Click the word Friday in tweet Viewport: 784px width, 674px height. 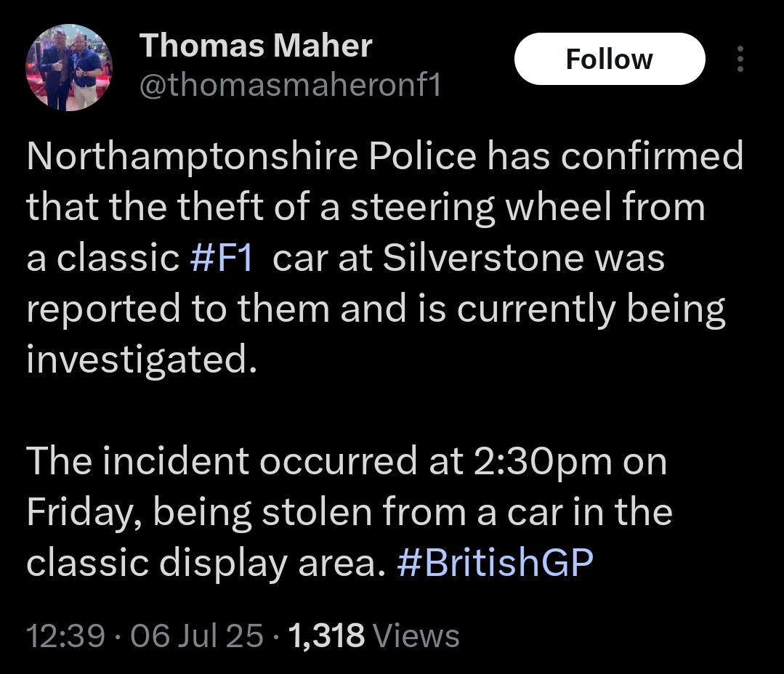(76, 513)
